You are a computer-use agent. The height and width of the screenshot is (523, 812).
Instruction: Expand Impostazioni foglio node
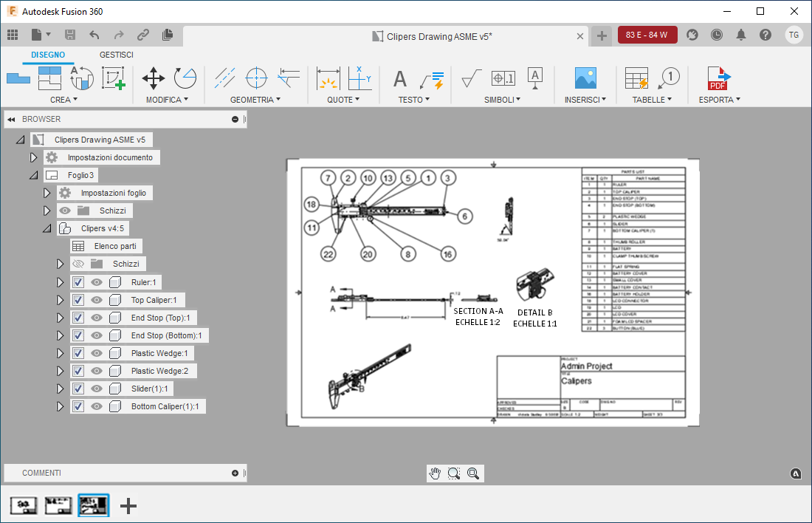[x=47, y=193]
